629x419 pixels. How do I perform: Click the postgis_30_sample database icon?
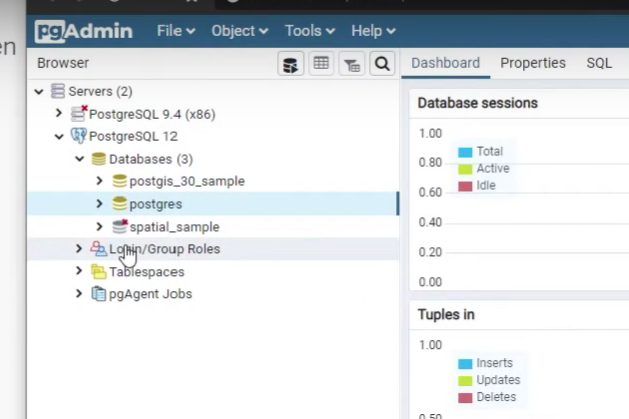119,181
